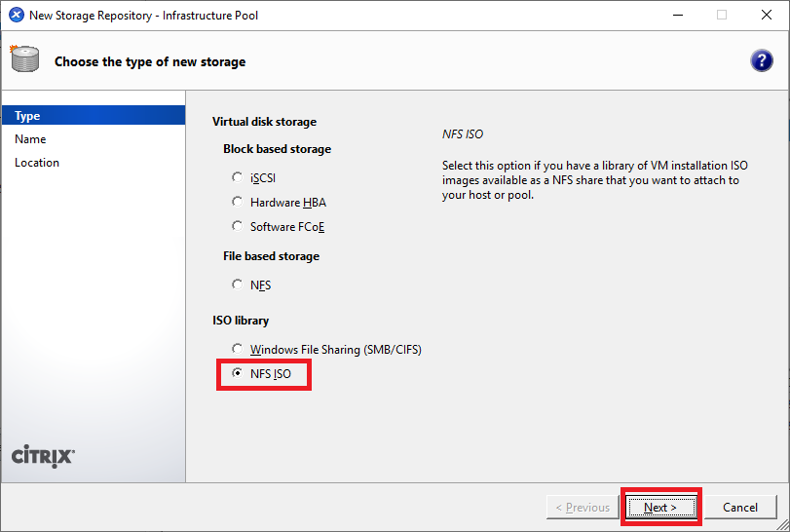This screenshot has height=532, width=790.
Task: Select NFS under File based storage
Action: 237,285
